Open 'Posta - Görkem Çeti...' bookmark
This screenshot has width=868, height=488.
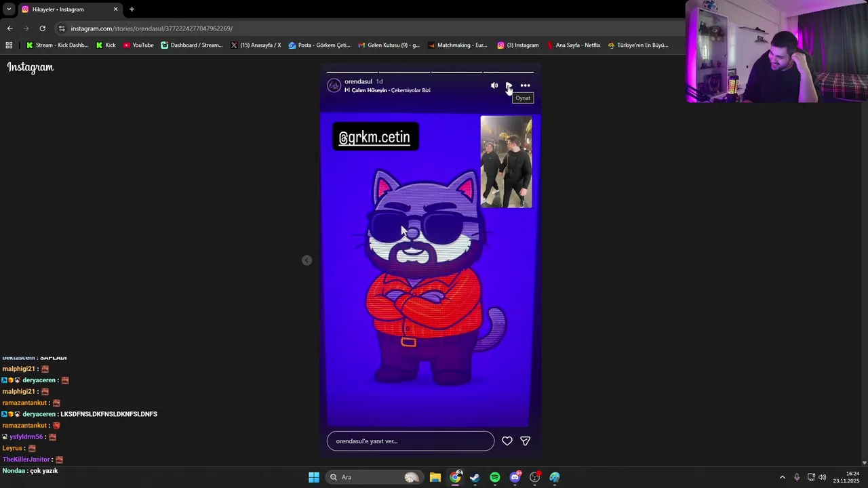tap(319, 45)
